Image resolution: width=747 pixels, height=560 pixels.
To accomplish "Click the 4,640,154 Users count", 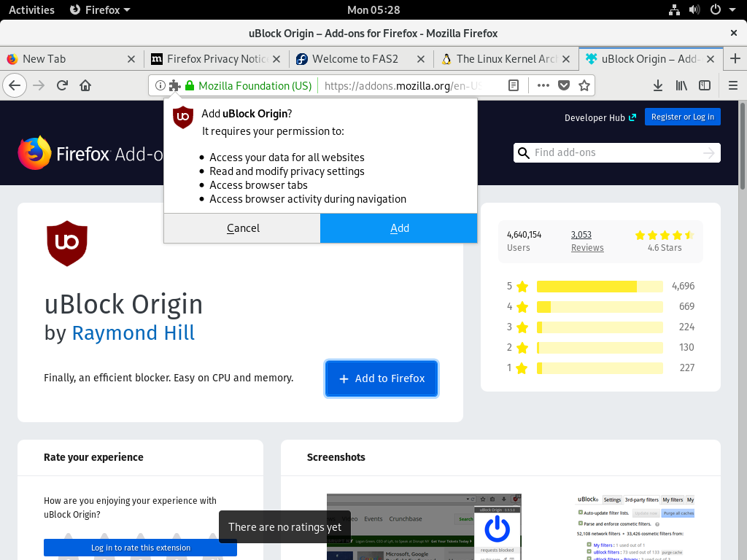I will click(x=524, y=241).
